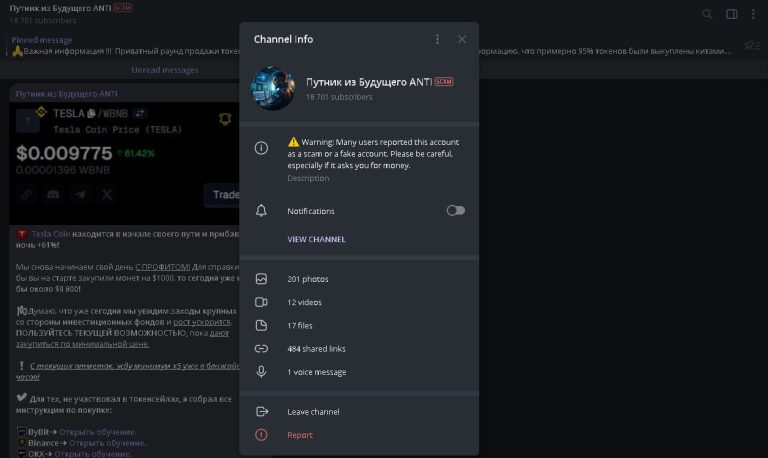Click the 18 701 subscribers text in panel
This screenshot has height=458, width=768.
[339, 97]
